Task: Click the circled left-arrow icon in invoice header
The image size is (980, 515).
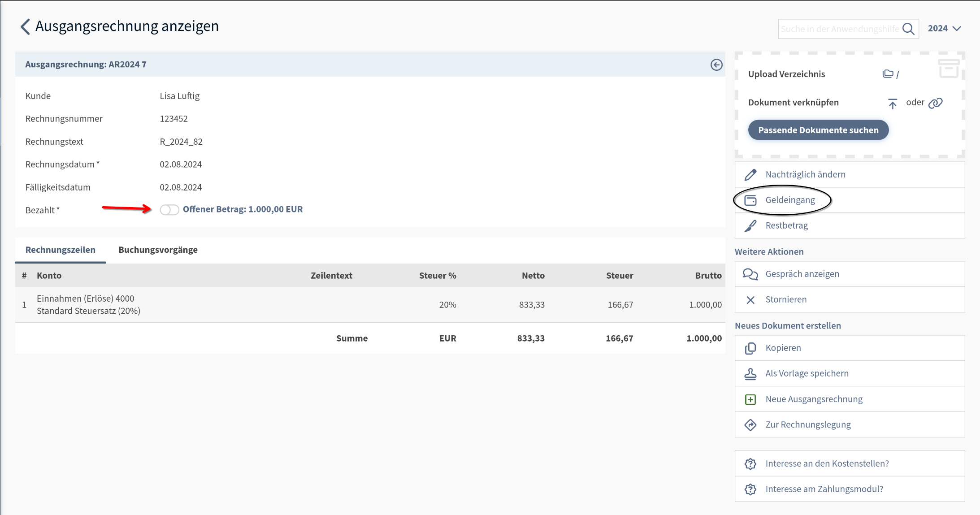Action: tap(716, 65)
